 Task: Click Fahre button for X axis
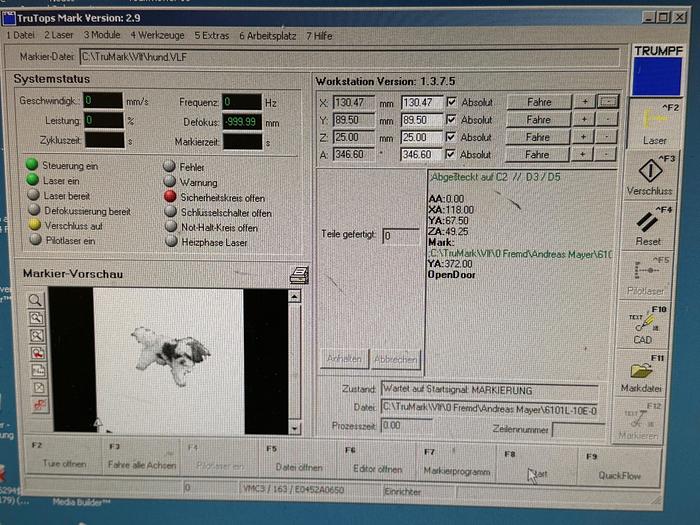point(539,102)
